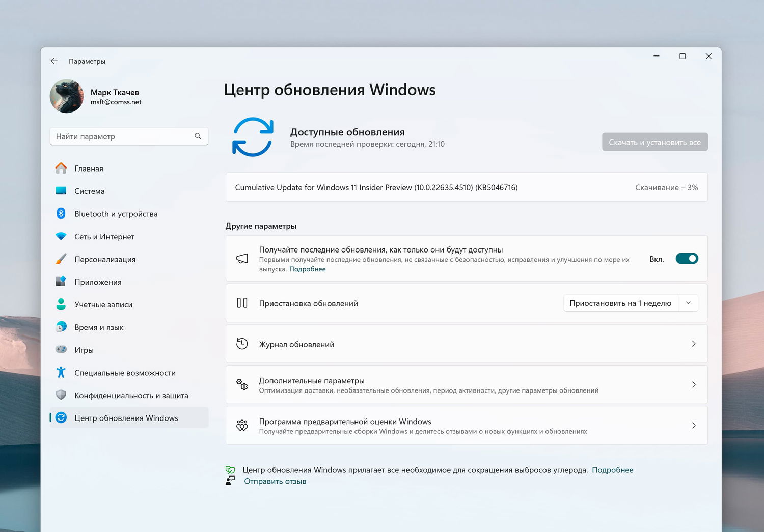
Task: Select the Cumulative Update KB5046716 entry
Action: 467,187
